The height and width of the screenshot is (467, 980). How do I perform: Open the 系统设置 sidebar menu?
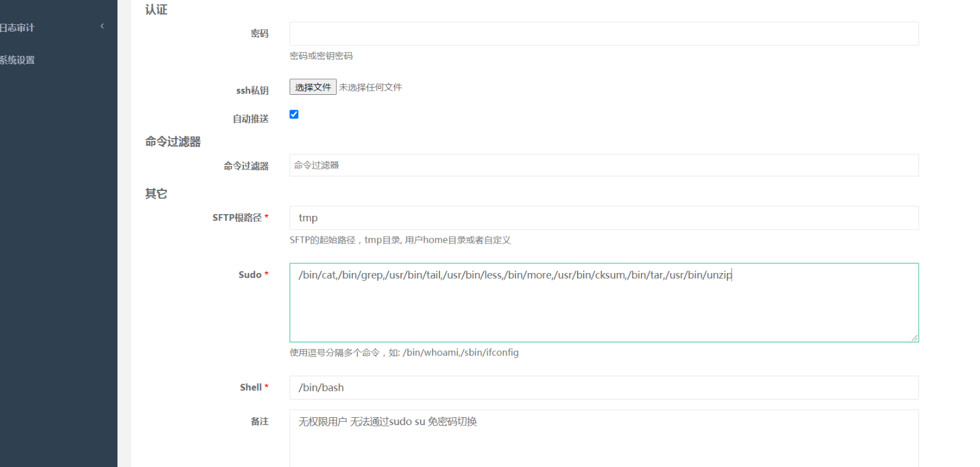click(x=17, y=60)
